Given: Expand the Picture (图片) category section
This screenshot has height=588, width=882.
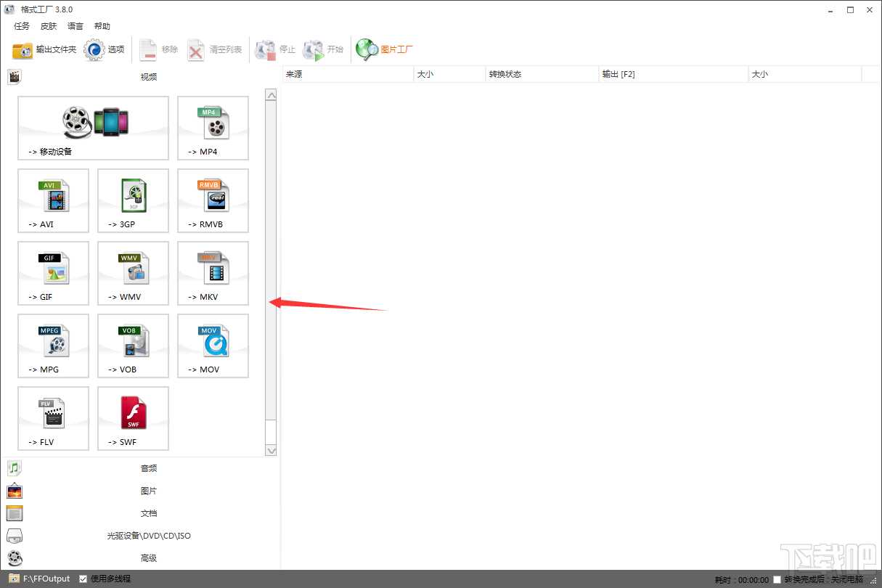Looking at the screenshot, I should 148,491.
